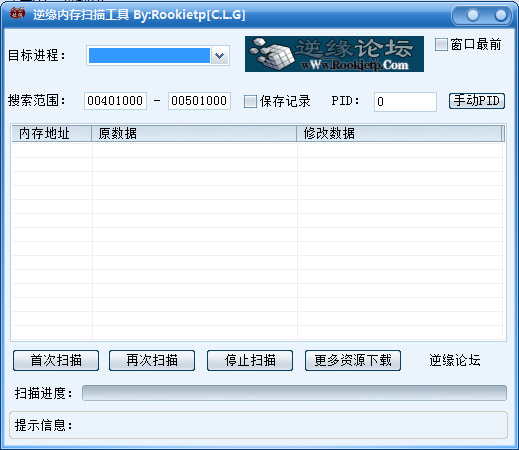Enable the 窗口最前 checkbox
Image resolution: width=519 pixels, height=450 pixels.
tap(441, 45)
